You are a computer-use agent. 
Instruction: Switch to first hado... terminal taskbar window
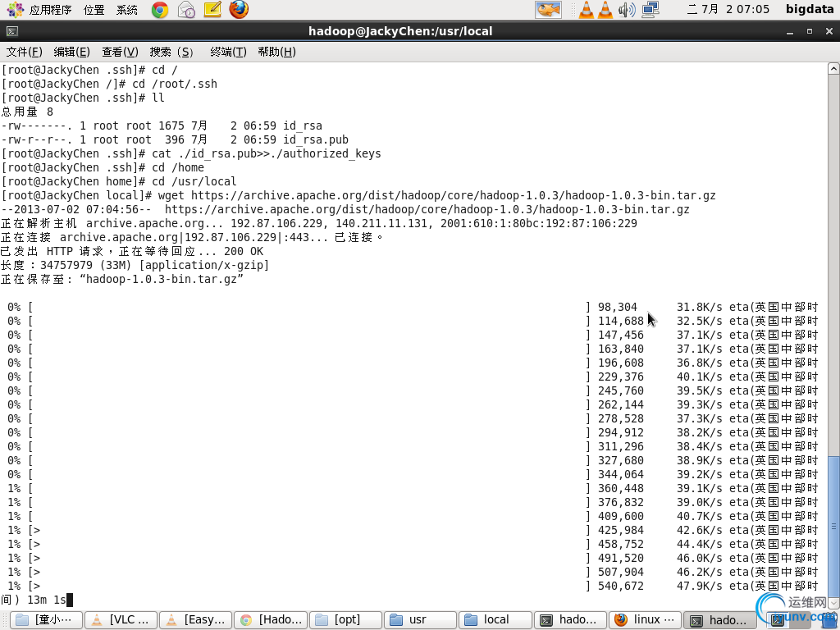click(x=571, y=620)
